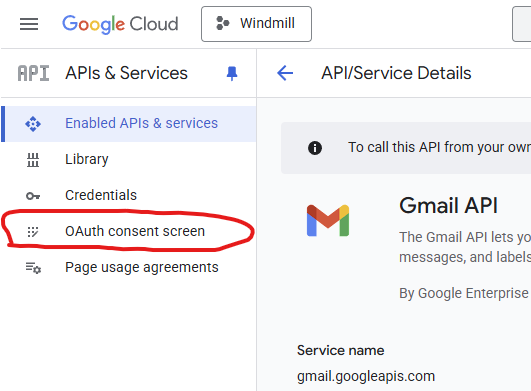
Task: Click the info icon in the notice banner
Action: (315, 148)
